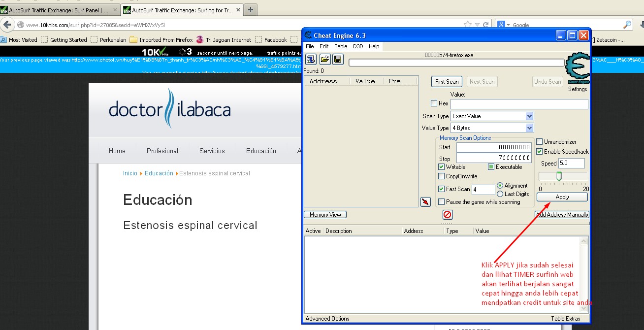The image size is (644, 330).
Task: Click the speedhack speed slider handle
Action: coord(559,177)
